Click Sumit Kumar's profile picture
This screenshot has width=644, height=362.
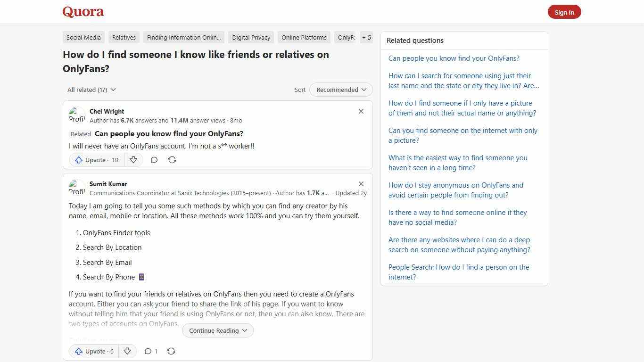click(77, 187)
